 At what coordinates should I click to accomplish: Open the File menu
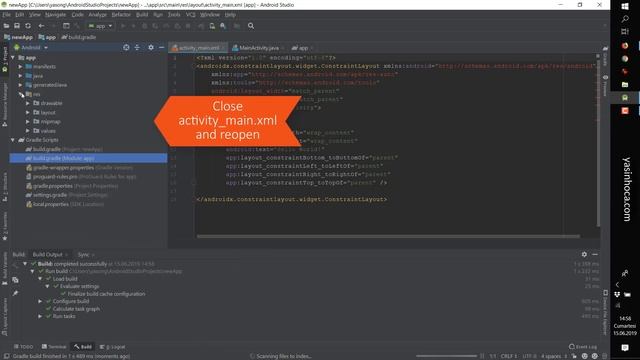click(x=7, y=15)
